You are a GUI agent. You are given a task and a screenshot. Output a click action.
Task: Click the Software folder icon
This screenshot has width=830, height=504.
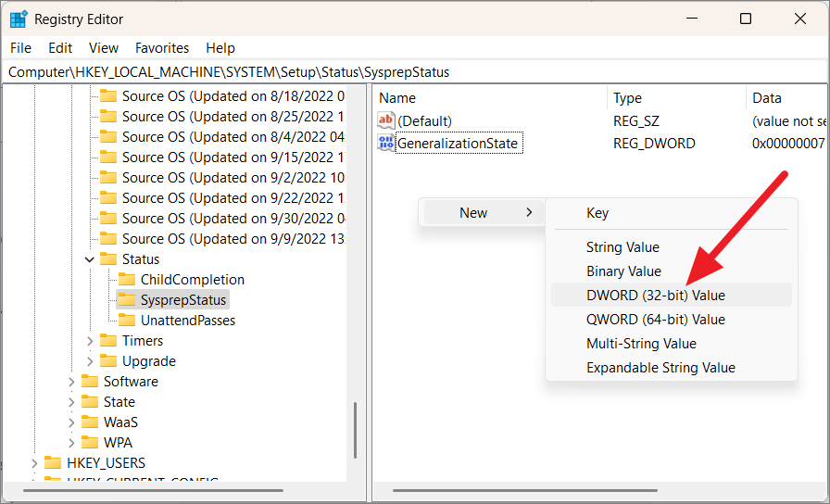(90, 381)
